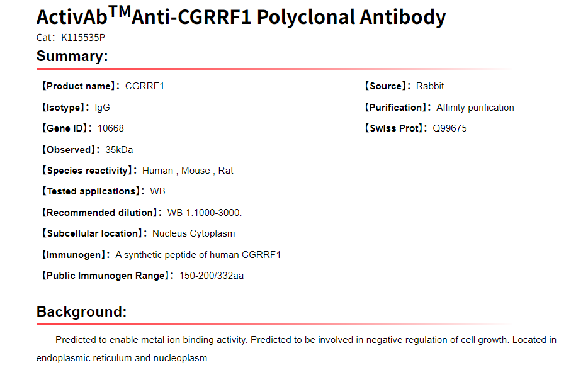Click the Background paragraph's first line

click(306, 340)
